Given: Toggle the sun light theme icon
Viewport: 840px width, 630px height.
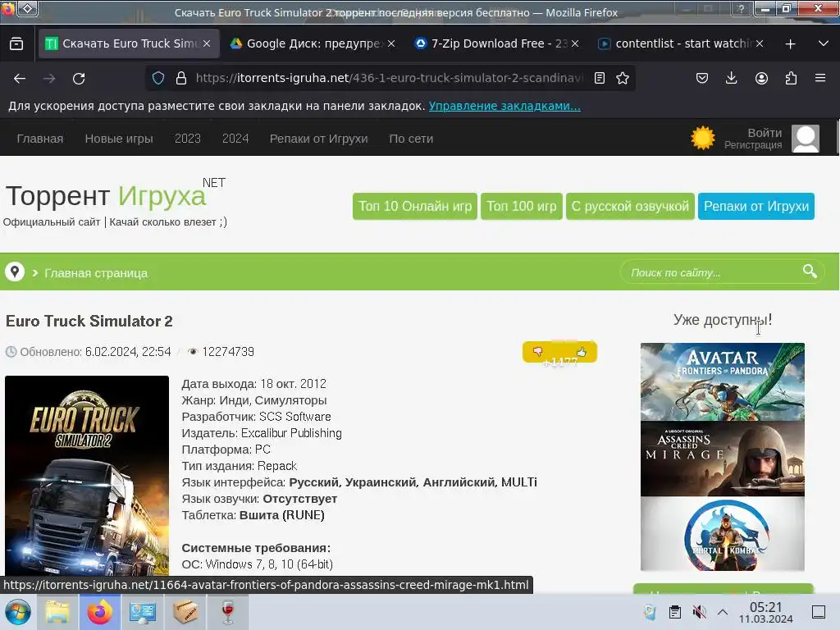Looking at the screenshot, I should tap(703, 138).
